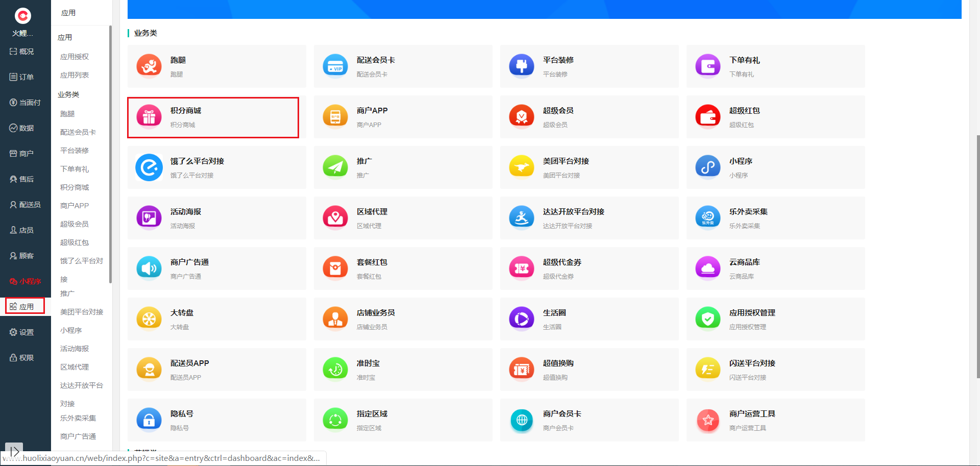Viewport: 980px width, 466px height.
Task: Open the 店铺业务员 person icon
Action: (335, 319)
